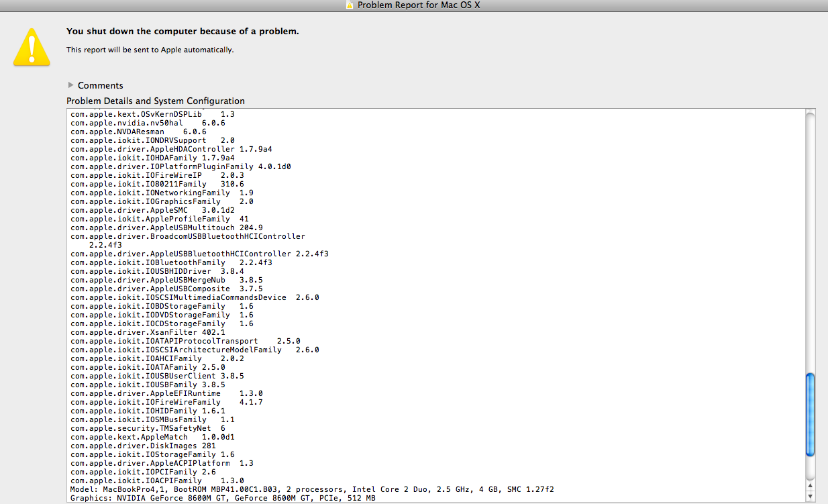The width and height of the screenshot is (828, 504).
Task: Expand the Comments disclosure triangle
Action: (71, 85)
